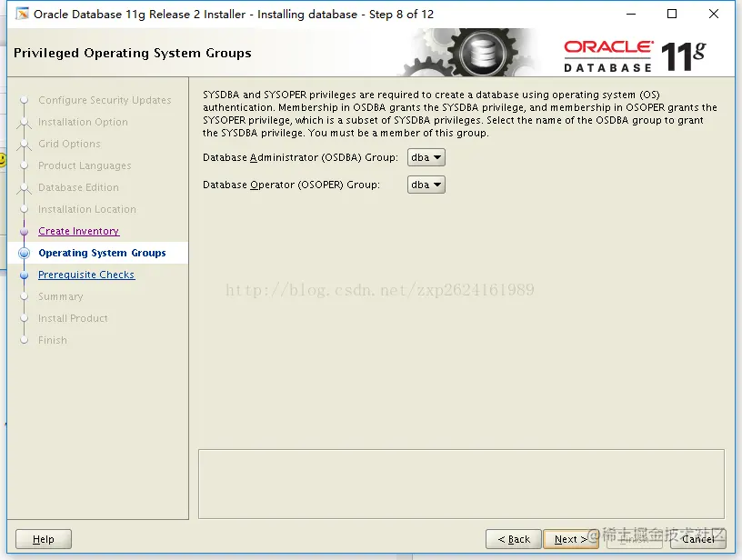Click the Prerequisite Checks step bullet
This screenshot has width=742, height=560.
[25, 275]
